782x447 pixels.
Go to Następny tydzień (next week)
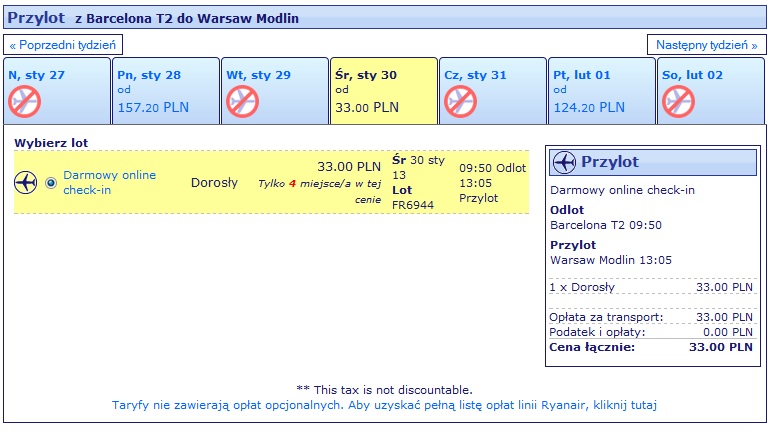[x=707, y=45]
